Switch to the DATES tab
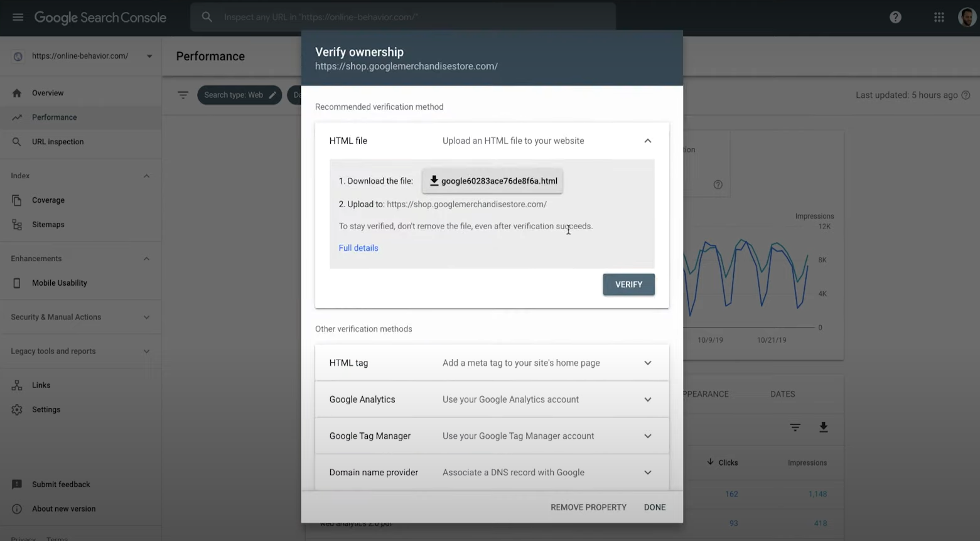The width and height of the screenshot is (980, 541). tap(783, 394)
